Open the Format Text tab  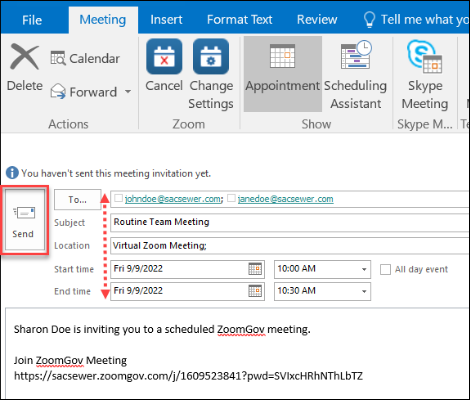click(x=239, y=20)
